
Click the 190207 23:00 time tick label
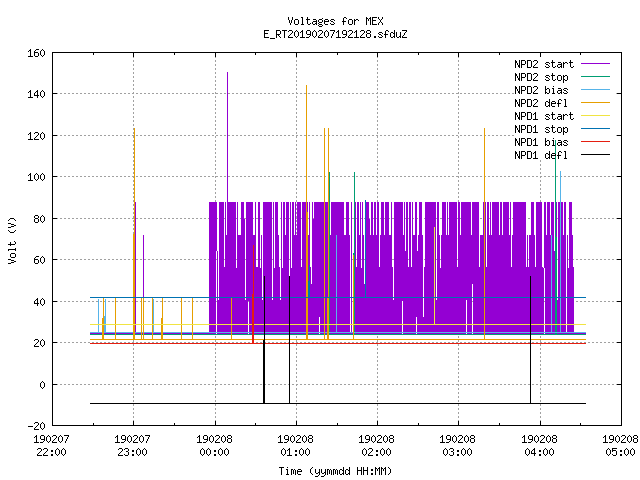click(133, 446)
